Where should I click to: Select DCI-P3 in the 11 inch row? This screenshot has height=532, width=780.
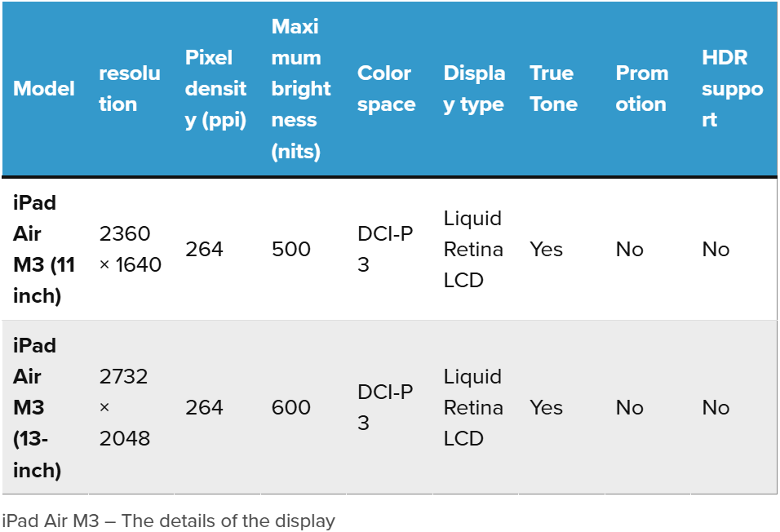coord(385,250)
